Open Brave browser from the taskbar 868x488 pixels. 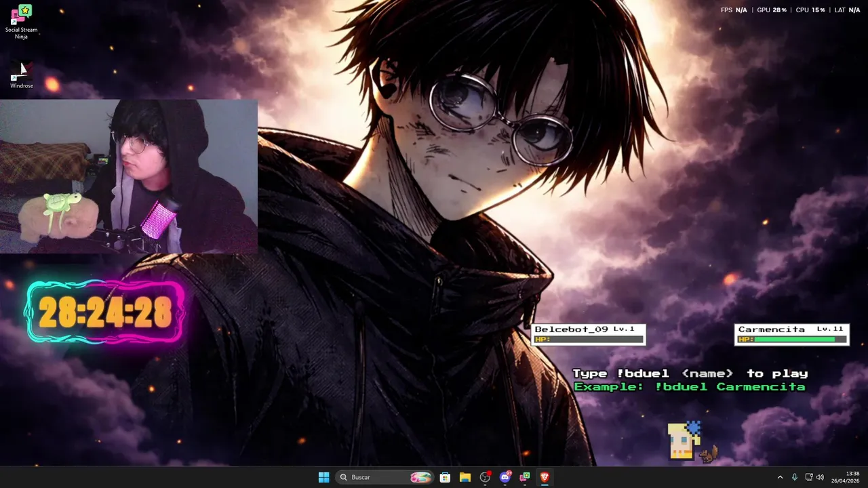545,477
